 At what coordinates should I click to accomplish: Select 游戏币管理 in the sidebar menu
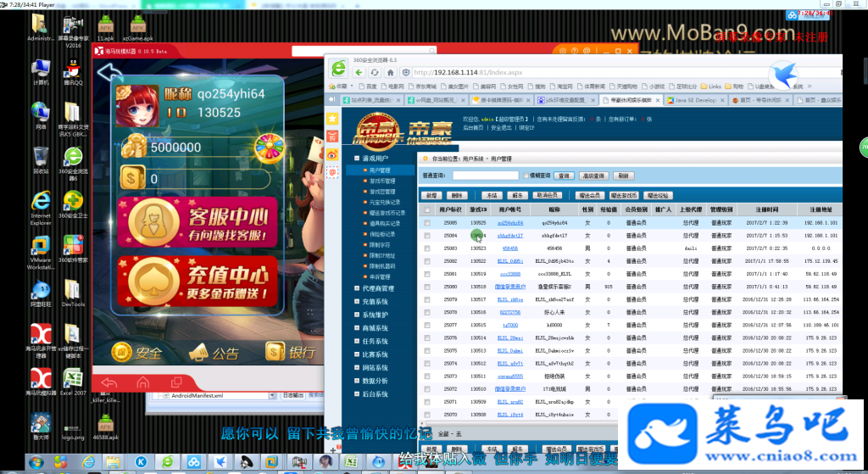click(382, 181)
